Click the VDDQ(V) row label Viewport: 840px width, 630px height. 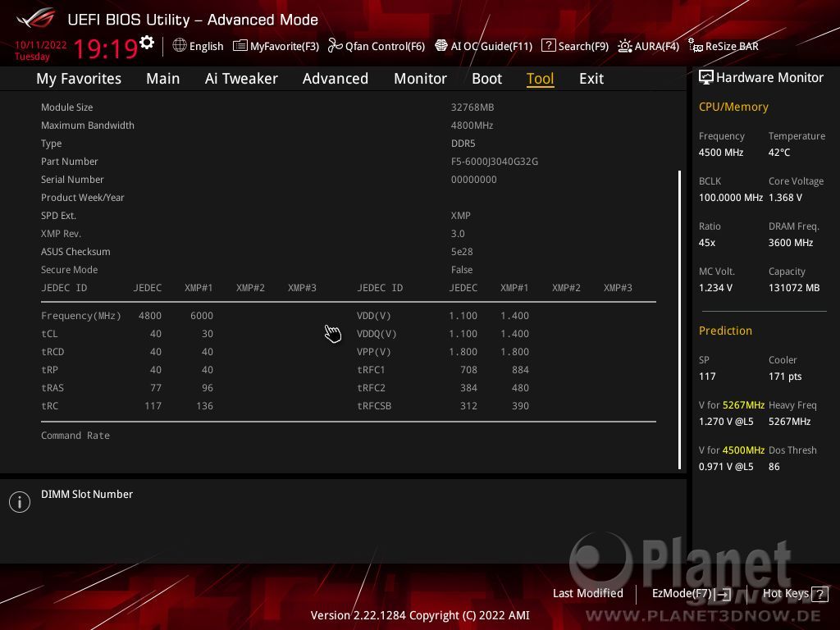coord(377,334)
